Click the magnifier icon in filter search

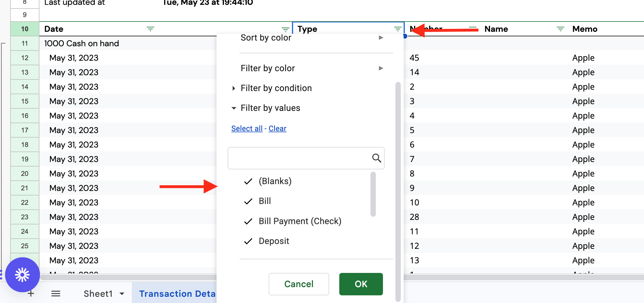click(376, 158)
